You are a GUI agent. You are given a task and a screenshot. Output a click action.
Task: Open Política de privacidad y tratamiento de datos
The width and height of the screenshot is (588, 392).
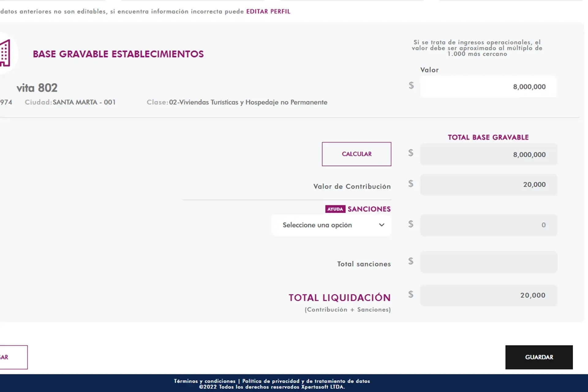306,381
